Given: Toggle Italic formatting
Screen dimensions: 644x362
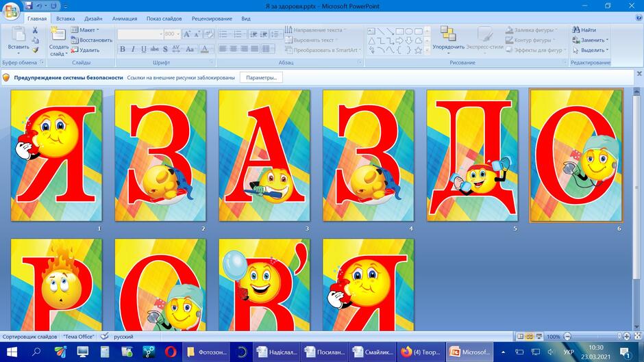Looking at the screenshot, I should (133, 49).
